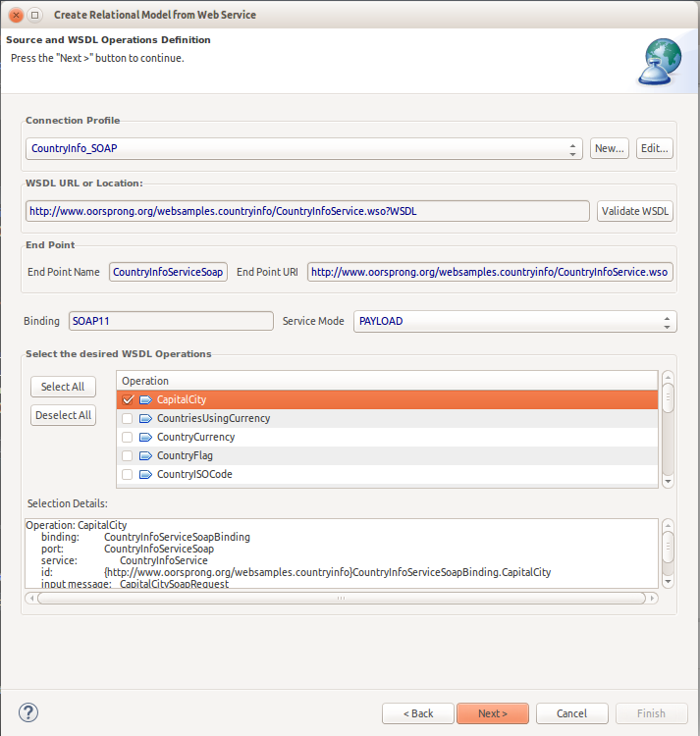700x736 pixels.
Task: Click the End Point Name field
Action: [168, 272]
